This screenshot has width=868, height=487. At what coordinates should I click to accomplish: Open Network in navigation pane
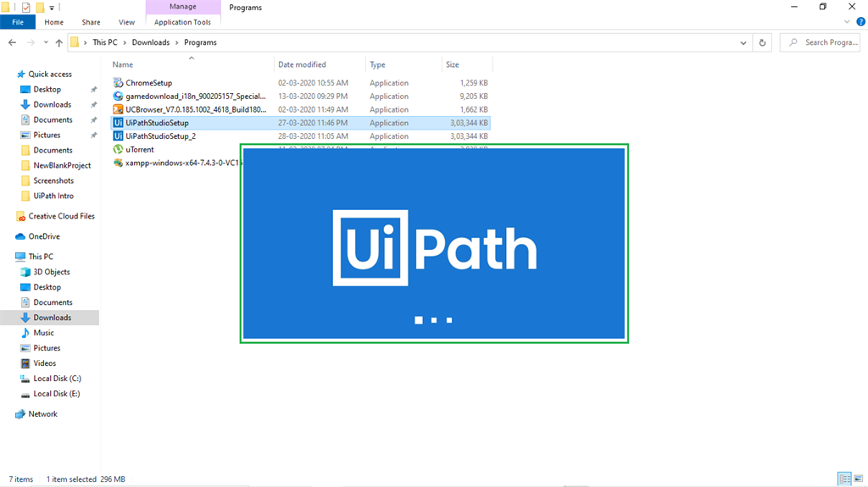point(42,414)
